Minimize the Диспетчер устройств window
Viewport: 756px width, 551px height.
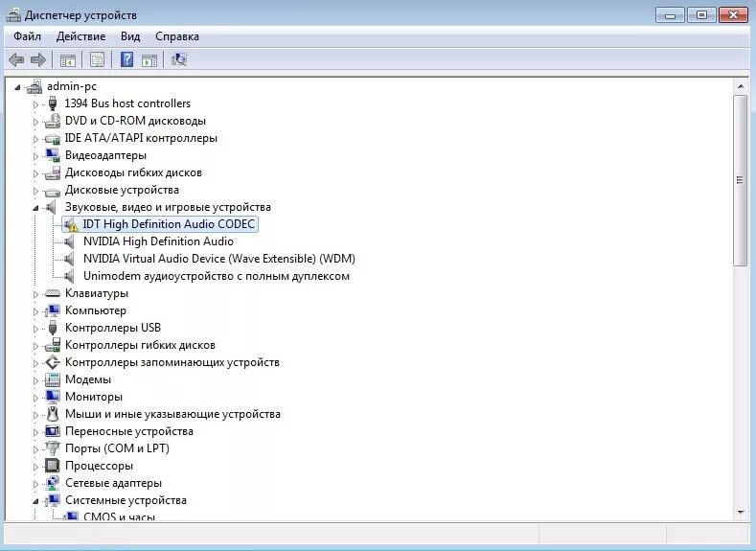pos(670,15)
